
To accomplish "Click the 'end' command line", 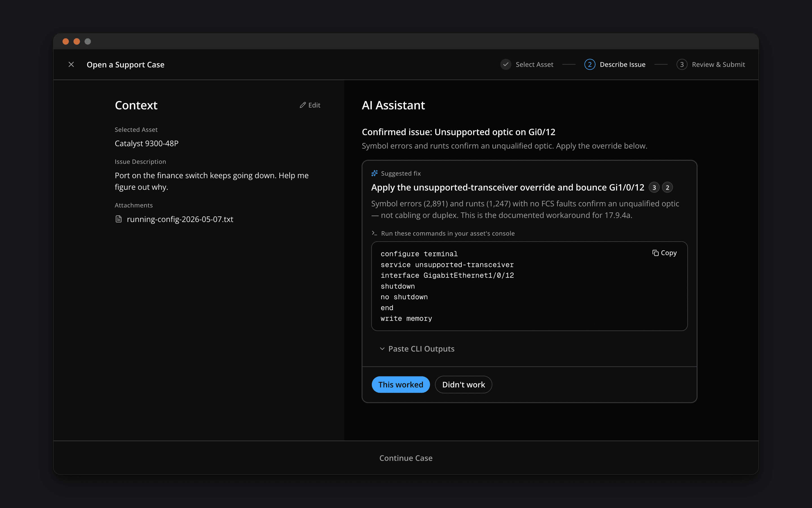I will tap(387, 308).
